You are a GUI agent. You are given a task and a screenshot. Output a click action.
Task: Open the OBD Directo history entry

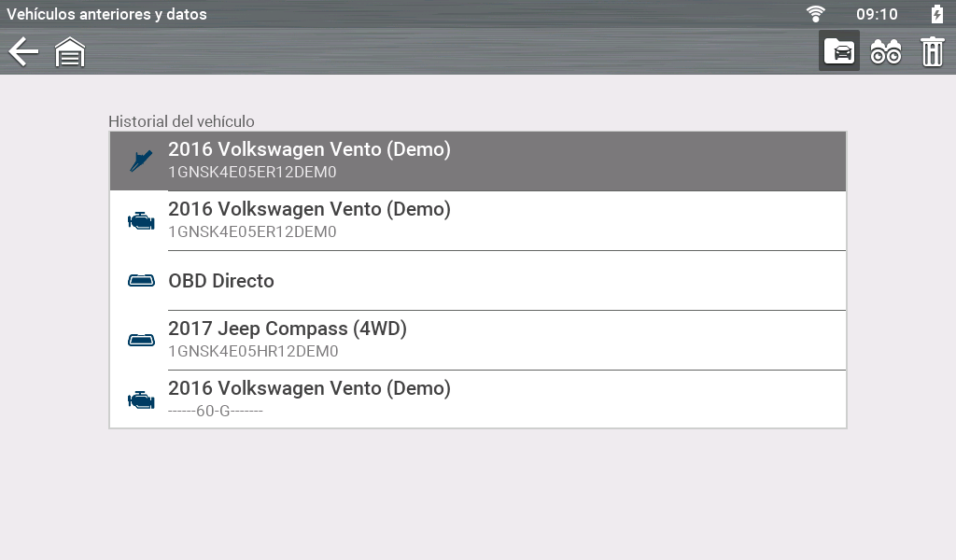[x=221, y=281]
